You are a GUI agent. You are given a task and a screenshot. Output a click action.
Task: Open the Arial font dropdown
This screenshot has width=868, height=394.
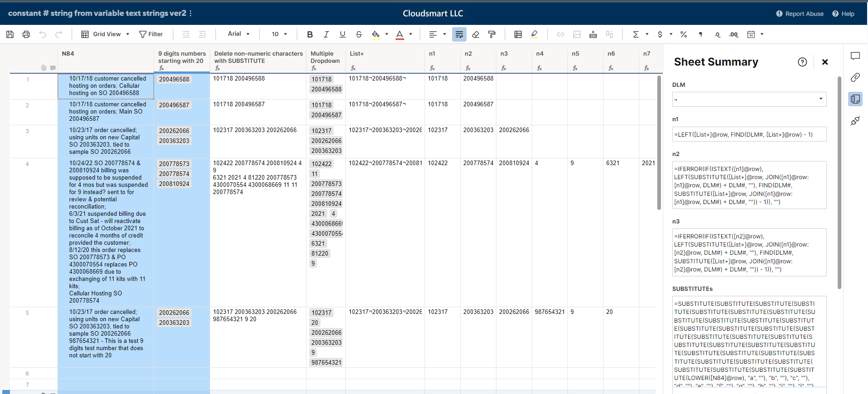(239, 34)
